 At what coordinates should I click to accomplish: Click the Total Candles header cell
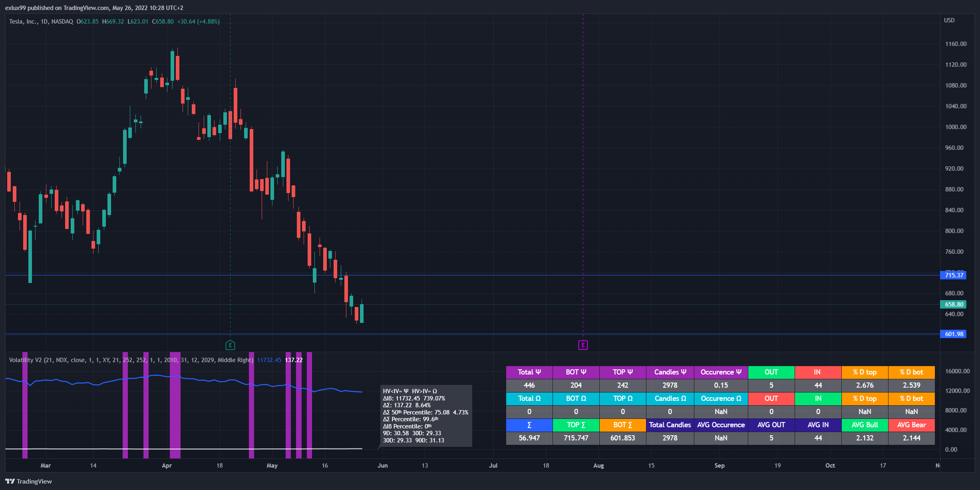670,425
